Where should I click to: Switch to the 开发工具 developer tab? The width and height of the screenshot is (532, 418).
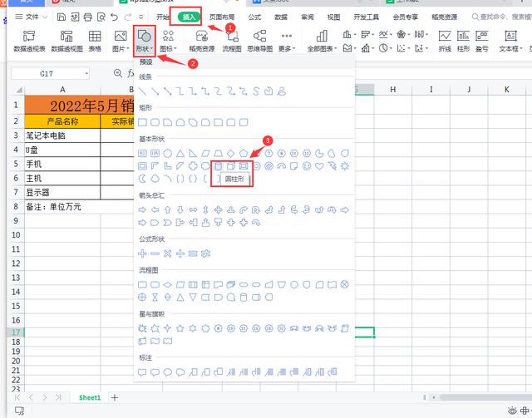click(x=367, y=17)
